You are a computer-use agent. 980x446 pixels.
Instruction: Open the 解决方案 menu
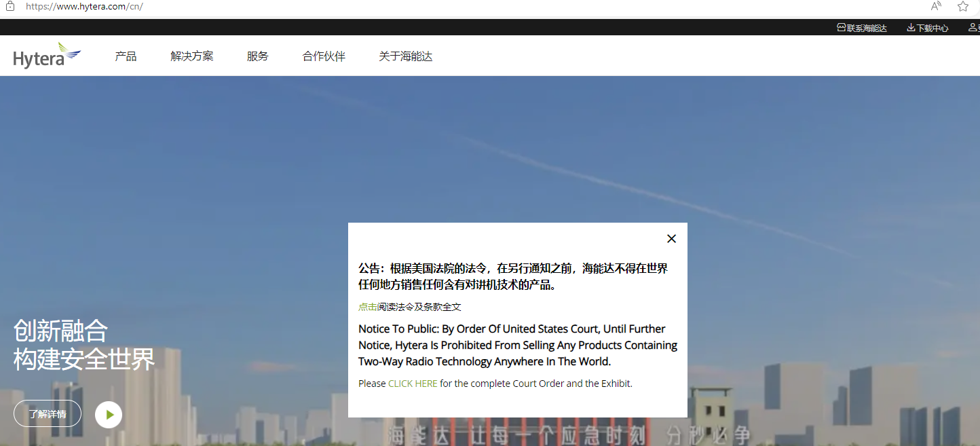coord(192,56)
